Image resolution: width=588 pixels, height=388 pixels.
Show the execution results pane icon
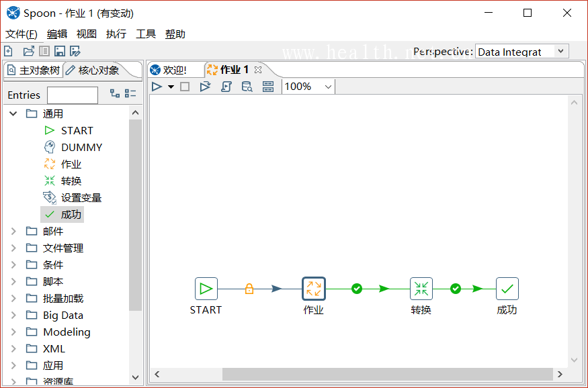[x=267, y=87]
